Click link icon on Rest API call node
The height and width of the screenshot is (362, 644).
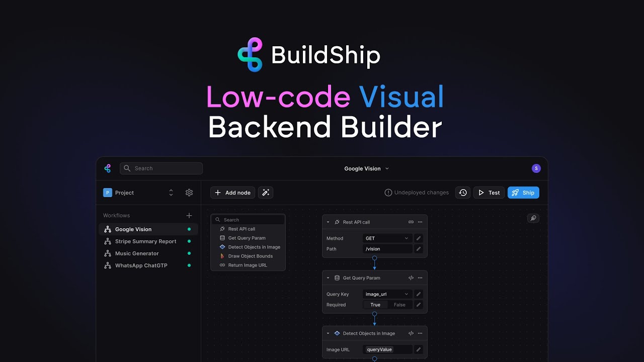tap(411, 222)
